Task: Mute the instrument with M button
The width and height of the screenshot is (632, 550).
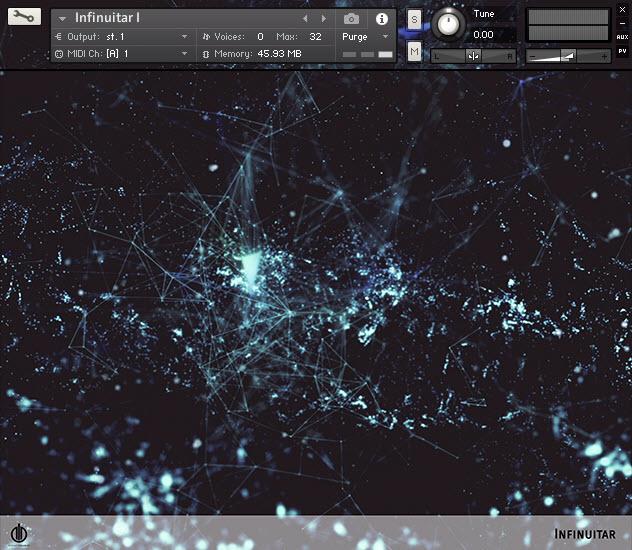Action: pyautogui.click(x=414, y=51)
